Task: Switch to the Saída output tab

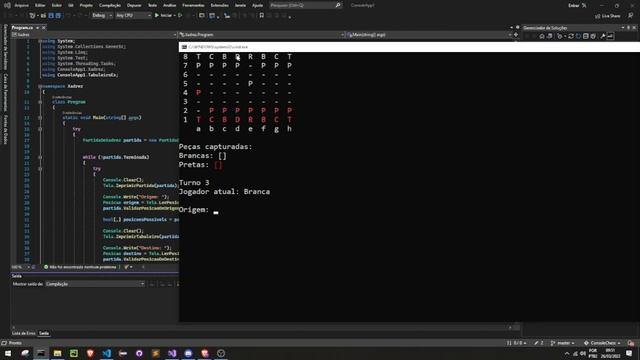Action: click(x=44, y=333)
